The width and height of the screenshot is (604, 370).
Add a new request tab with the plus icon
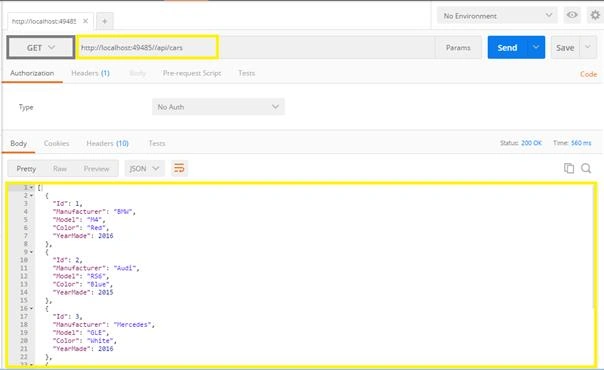(x=104, y=21)
